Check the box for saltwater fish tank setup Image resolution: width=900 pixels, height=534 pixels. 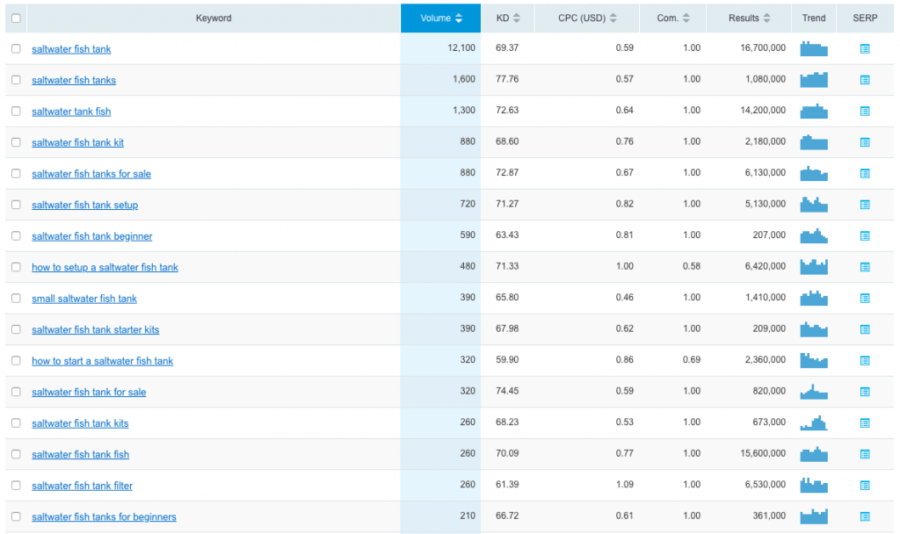(x=16, y=204)
